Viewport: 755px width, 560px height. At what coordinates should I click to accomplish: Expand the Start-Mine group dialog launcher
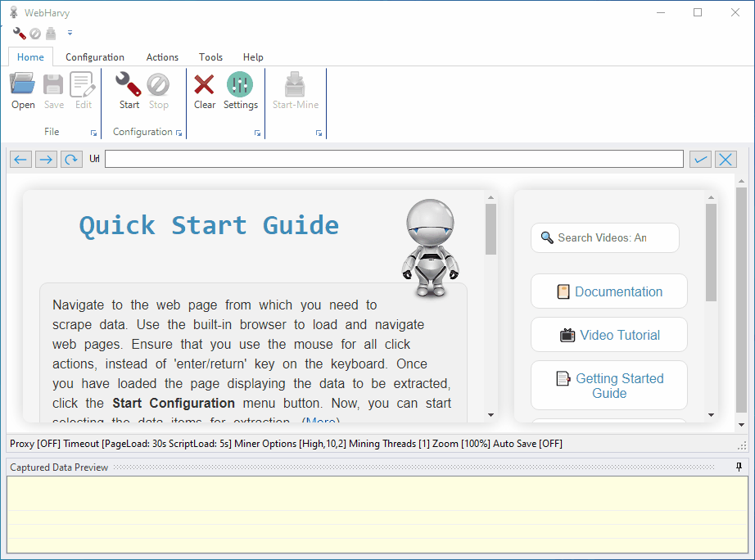coord(319,133)
